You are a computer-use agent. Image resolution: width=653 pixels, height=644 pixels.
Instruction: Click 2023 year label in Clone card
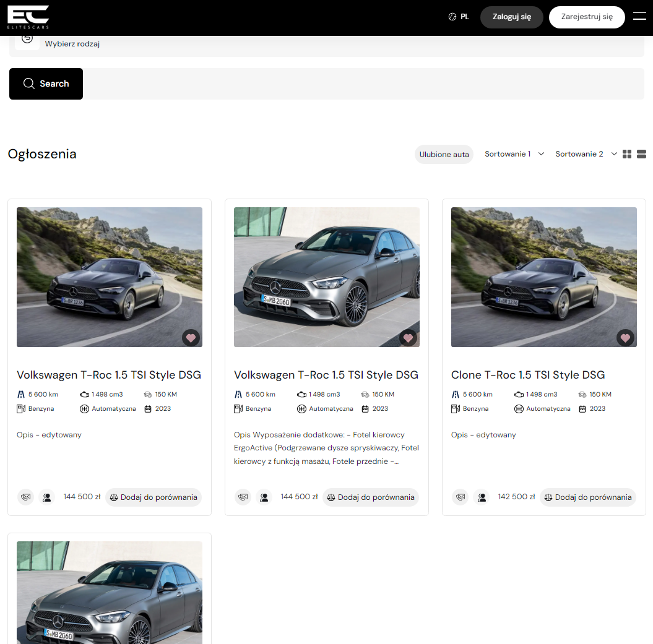tap(597, 409)
